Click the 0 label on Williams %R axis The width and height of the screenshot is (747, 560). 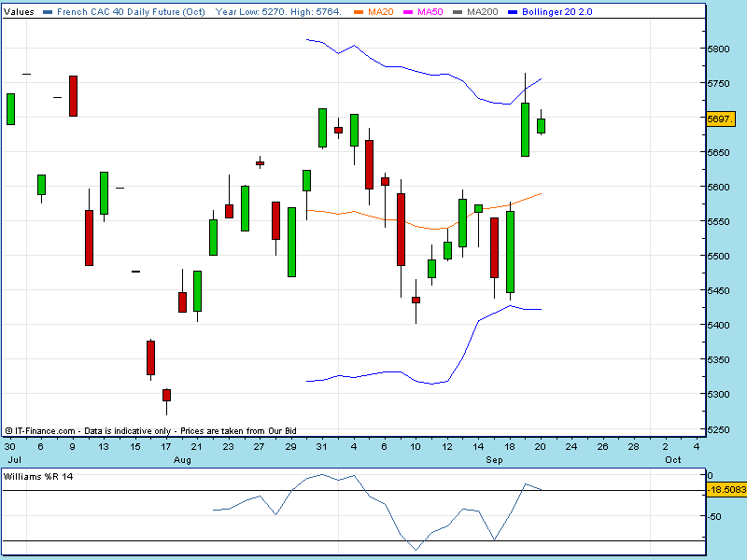point(710,475)
